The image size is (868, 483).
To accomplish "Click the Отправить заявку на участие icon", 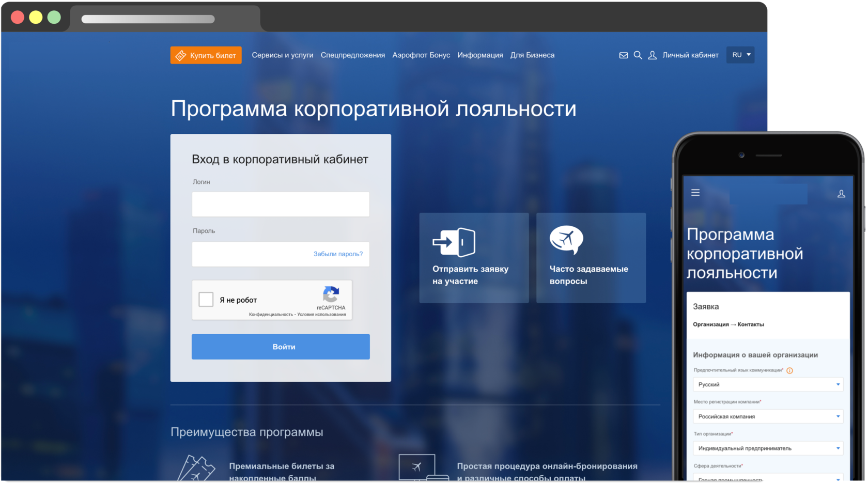I will (x=454, y=242).
